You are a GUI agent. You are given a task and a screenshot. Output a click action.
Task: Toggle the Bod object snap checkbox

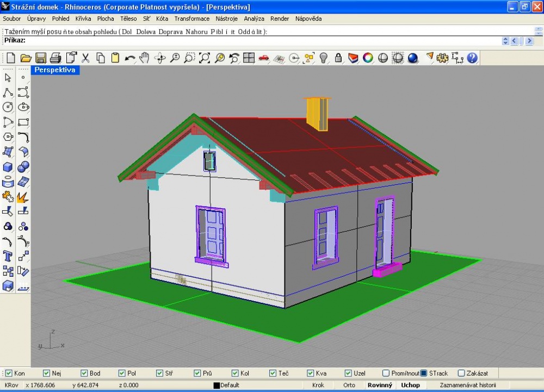click(84, 374)
